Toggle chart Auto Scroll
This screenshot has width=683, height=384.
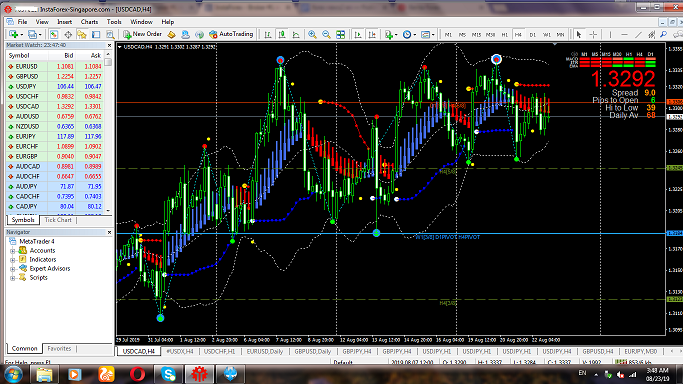[x=358, y=34]
